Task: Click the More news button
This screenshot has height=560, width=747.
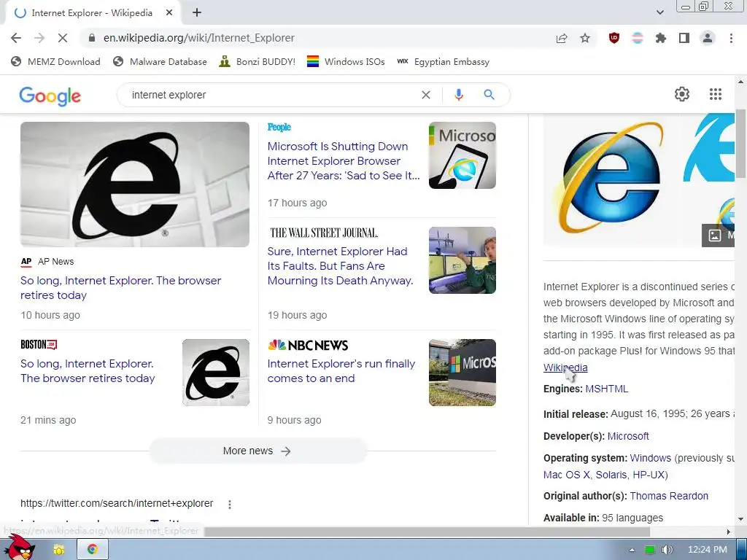Action: coord(258,451)
